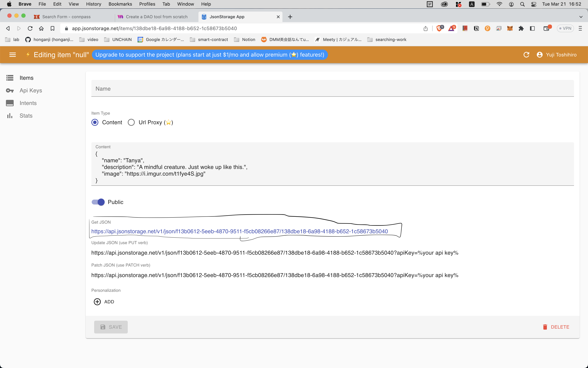The height and width of the screenshot is (368, 588).
Task: Open the searching-work bookmark folder
Action: 387,39
